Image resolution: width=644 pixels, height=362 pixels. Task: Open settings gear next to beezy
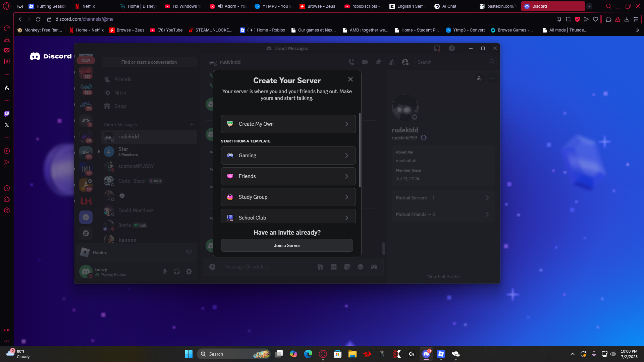click(x=189, y=271)
